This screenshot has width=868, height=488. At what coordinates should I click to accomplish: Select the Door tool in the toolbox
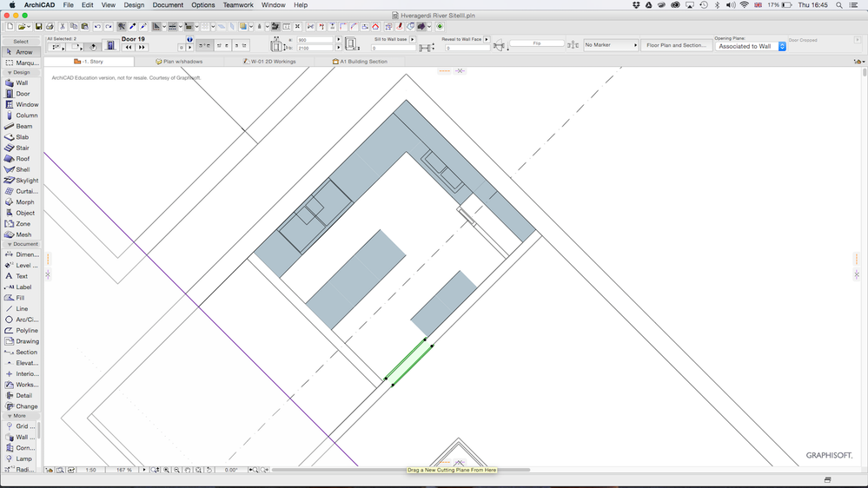21,94
